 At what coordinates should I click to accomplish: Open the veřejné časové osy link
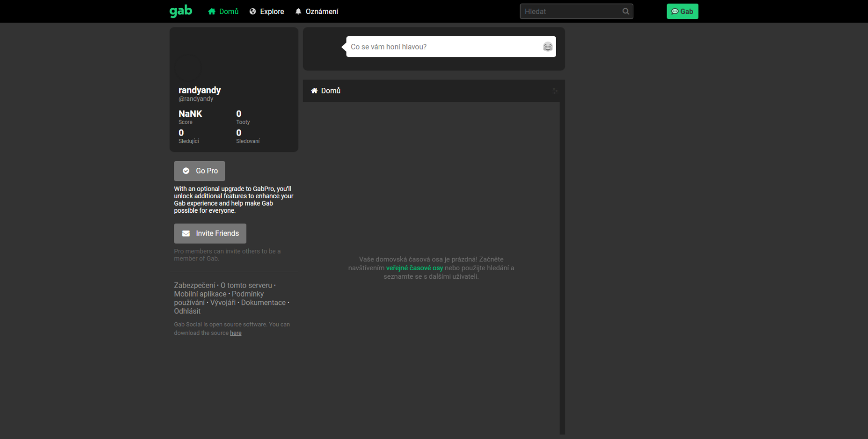[414, 268]
